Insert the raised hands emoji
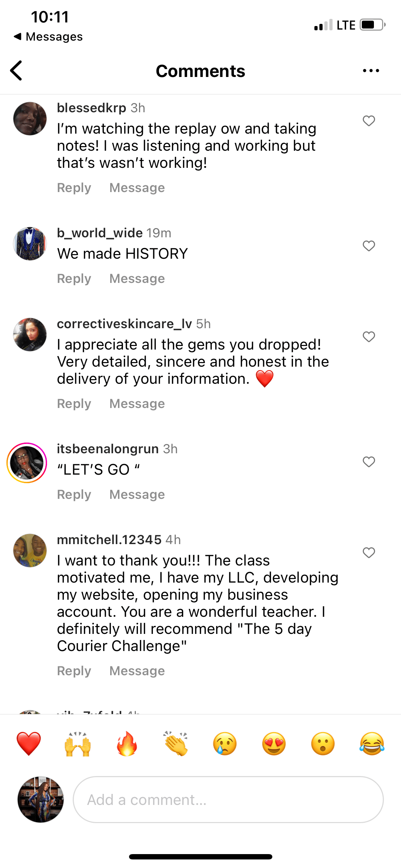 78,744
